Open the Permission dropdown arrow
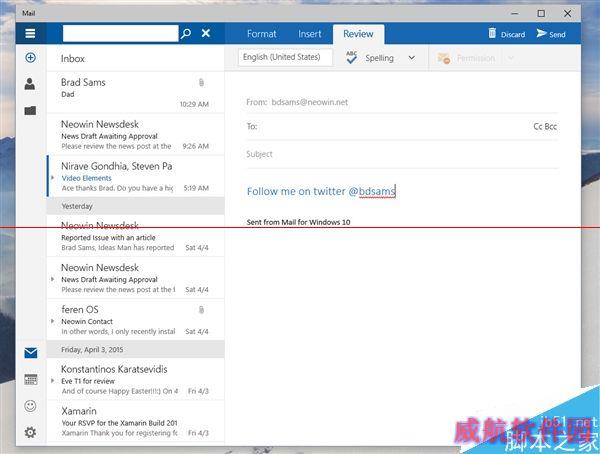 510,58
